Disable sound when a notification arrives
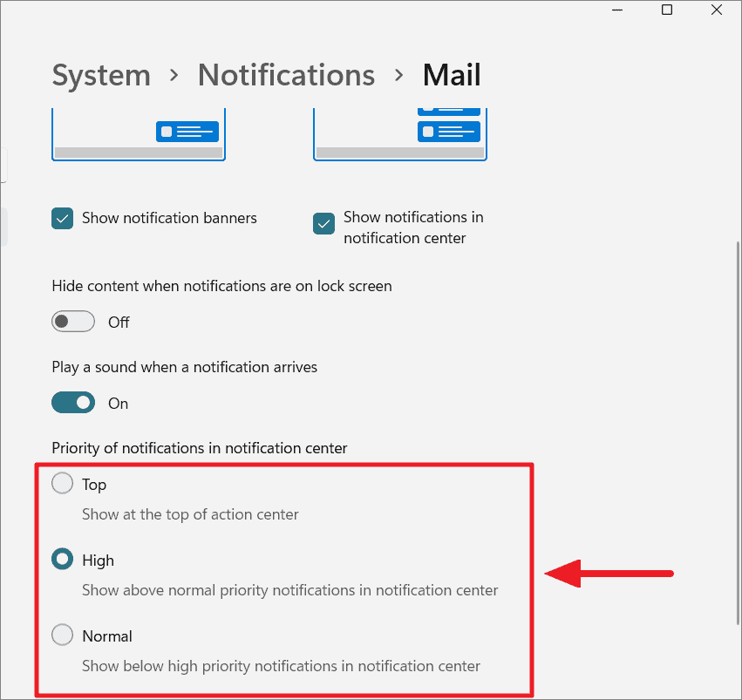The image size is (742, 700). coord(73,402)
